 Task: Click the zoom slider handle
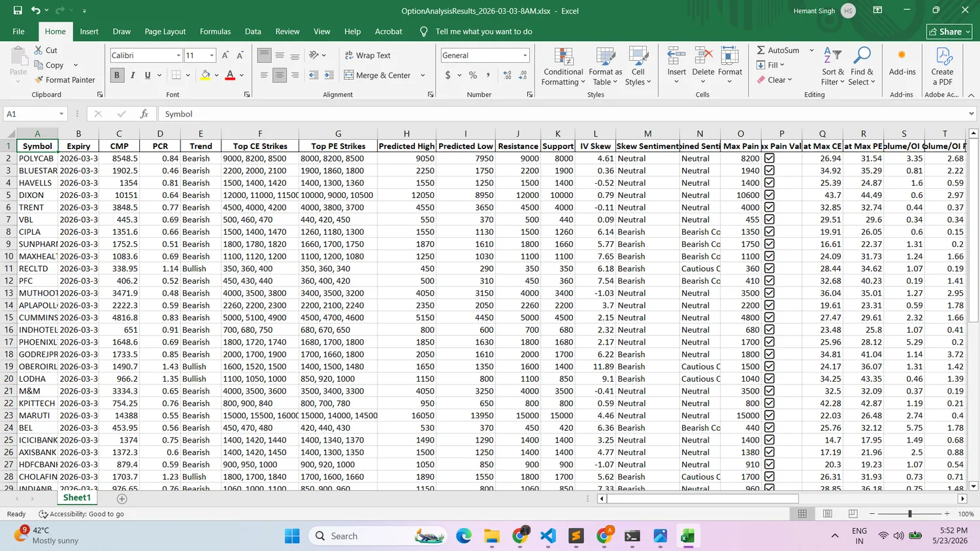909,514
